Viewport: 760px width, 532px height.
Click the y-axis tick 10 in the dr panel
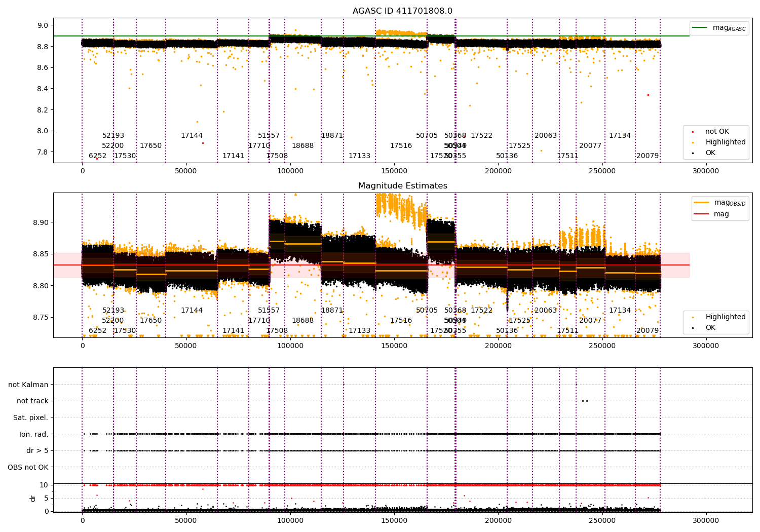[44, 485]
